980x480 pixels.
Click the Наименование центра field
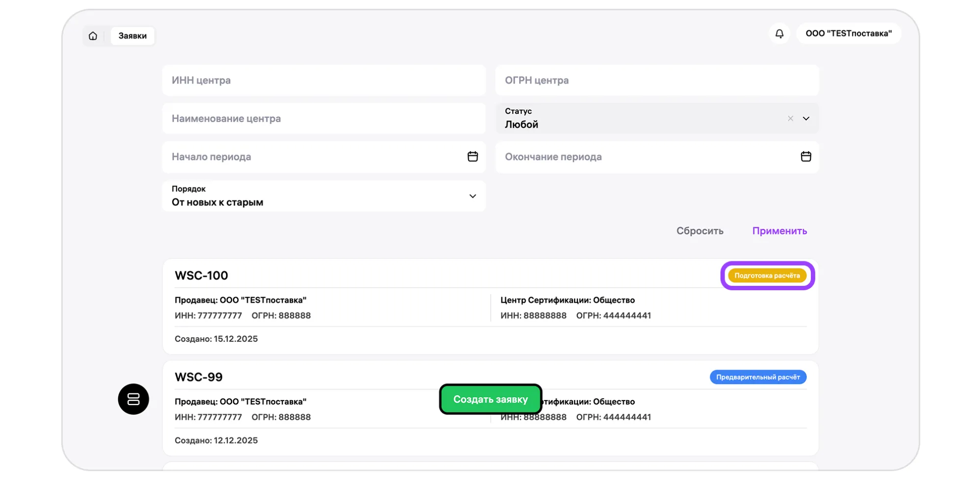coord(324,119)
